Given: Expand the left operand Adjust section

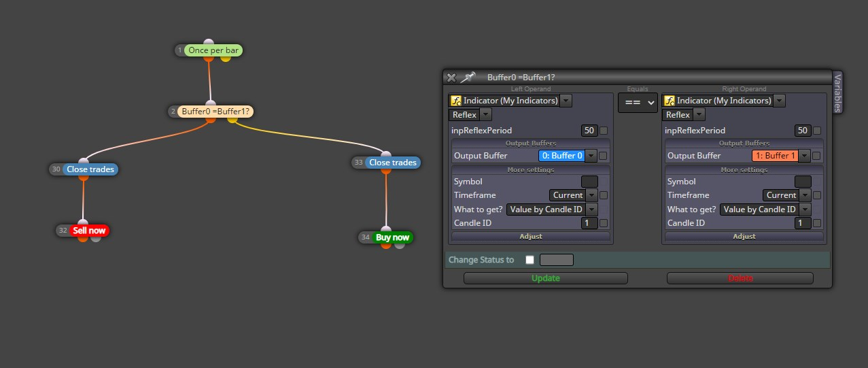Looking at the screenshot, I should [x=531, y=236].
